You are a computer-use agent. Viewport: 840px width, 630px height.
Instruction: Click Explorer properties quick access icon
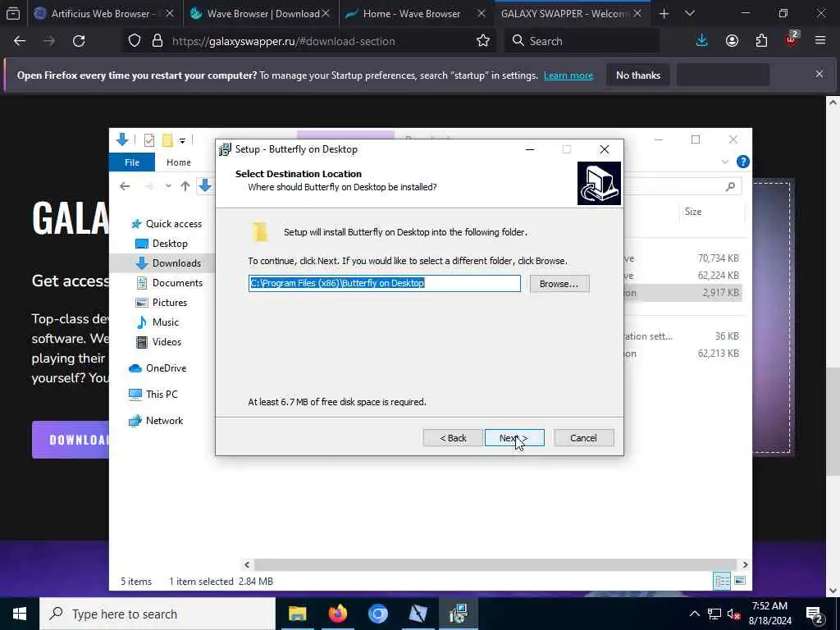click(x=149, y=140)
